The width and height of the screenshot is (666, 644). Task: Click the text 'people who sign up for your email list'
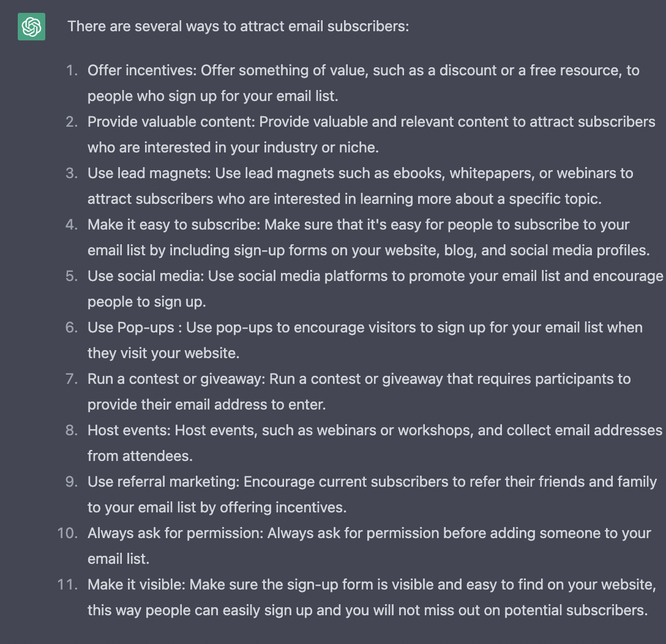(x=212, y=96)
